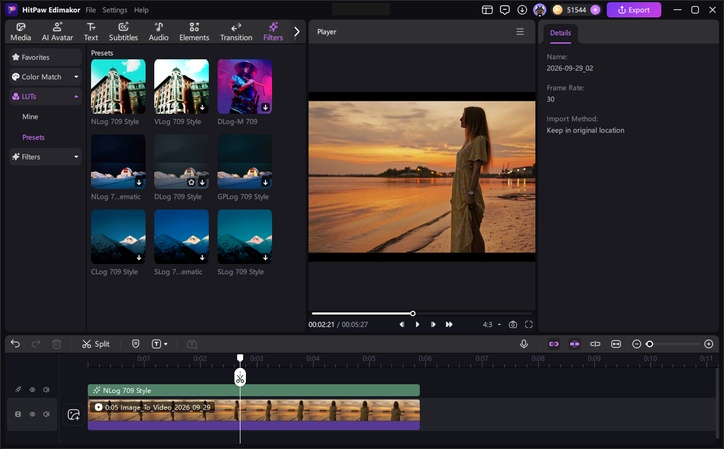724x449 pixels.
Task: Zoom in the timeline with plus
Action: point(709,344)
